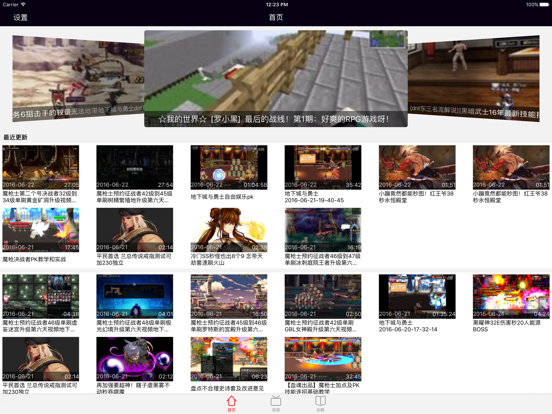The image size is (552, 414).
Task: Click the 首页 title in the navigation bar
Action: [276, 17]
